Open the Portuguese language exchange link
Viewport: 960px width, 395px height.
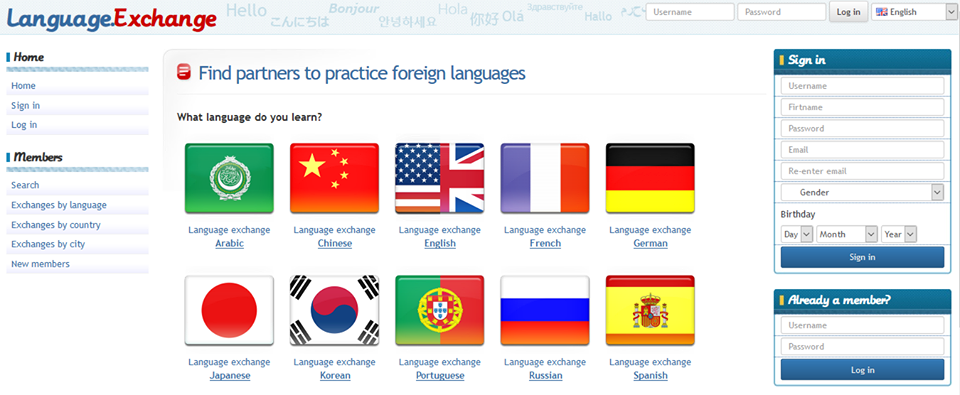click(440, 375)
